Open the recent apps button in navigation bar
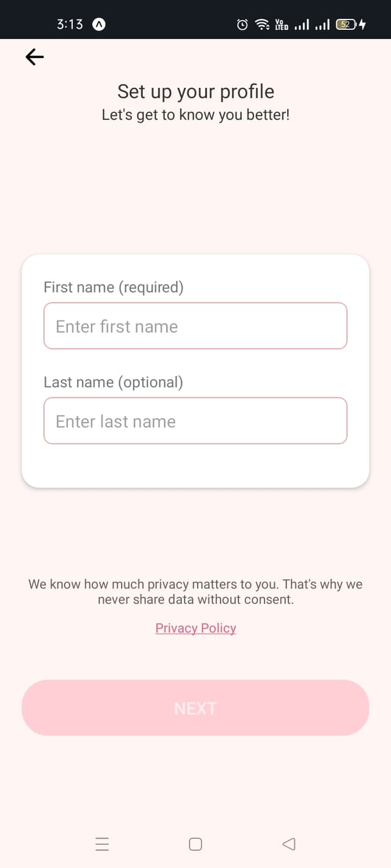Image resolution: width=391 pixels, height=868 pixels. [102, 844]
